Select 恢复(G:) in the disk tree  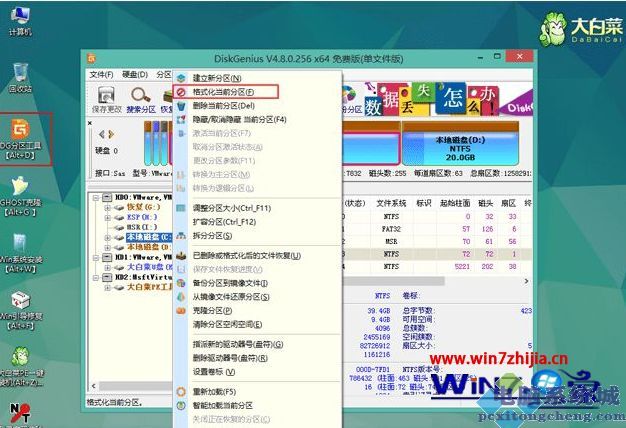pos(143,207)
